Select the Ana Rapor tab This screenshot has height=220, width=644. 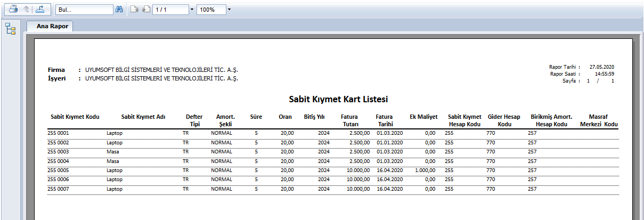[49, 26]
